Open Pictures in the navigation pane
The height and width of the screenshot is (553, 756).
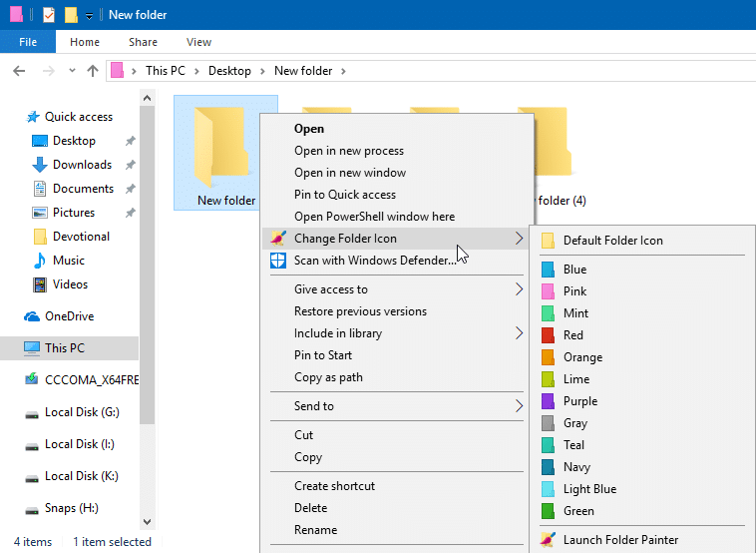(64, 213)
